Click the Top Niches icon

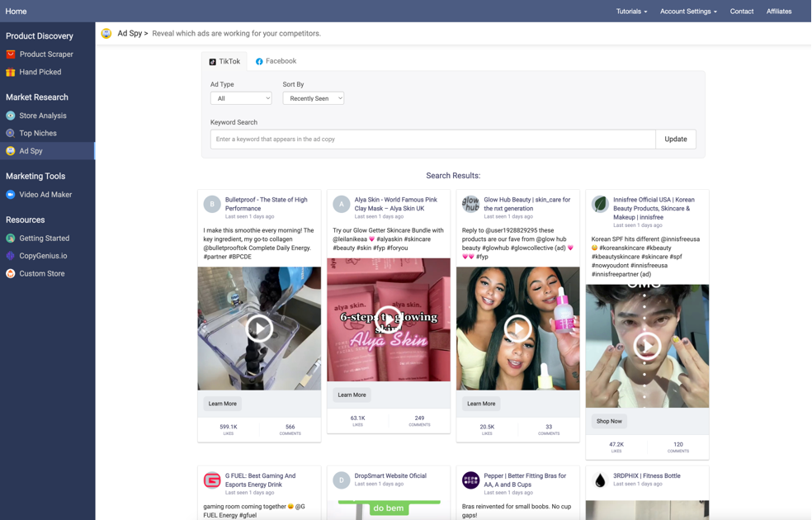coord(11,133)
